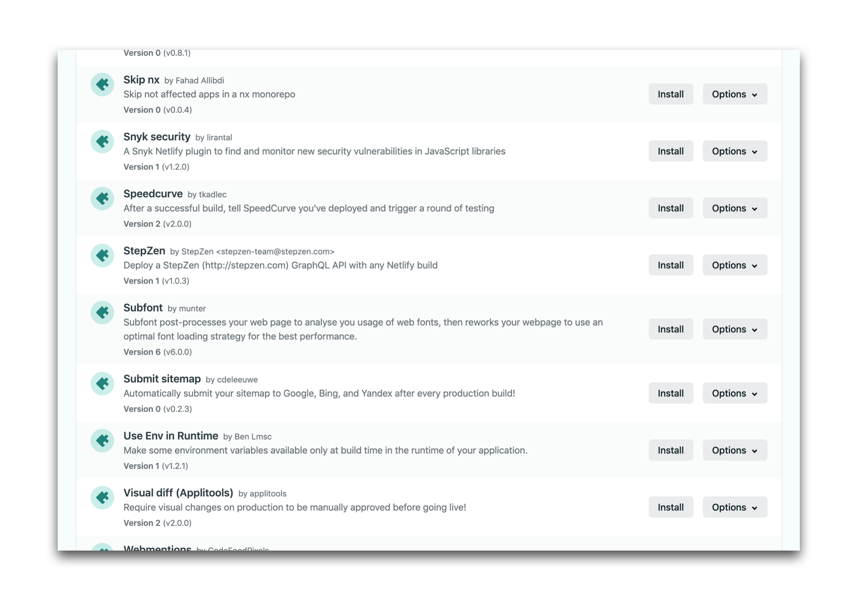
Task: Click the Snyk security plugin icon
Action: pos(102,142)
